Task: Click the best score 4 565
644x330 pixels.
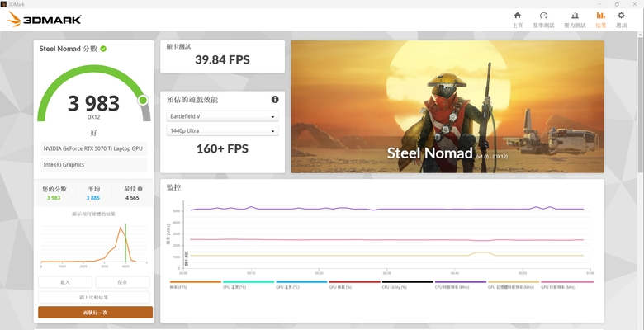Action: (x=132, y=198)
